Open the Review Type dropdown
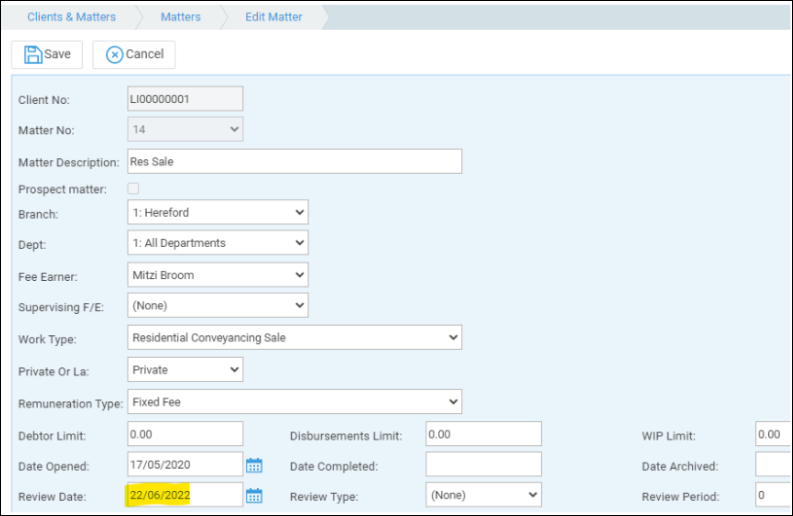The width and height of the screenshot is (793, 516). point(483,494)
